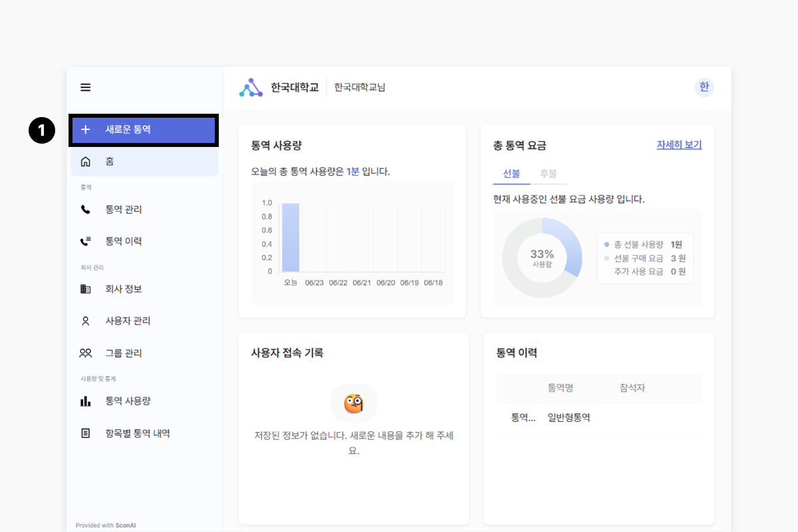
Task: Click the 선불 구매 요금 legend entry
Action: [644, 258]
